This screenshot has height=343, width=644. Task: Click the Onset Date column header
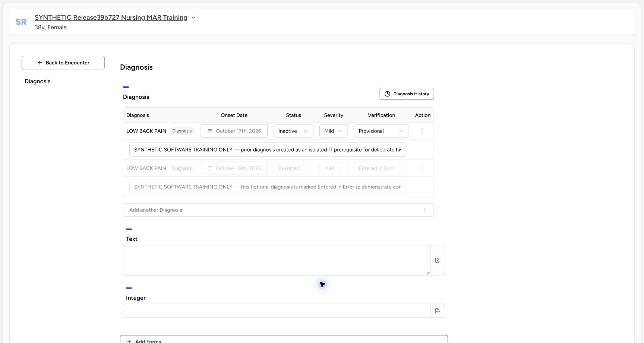(234, 115)
